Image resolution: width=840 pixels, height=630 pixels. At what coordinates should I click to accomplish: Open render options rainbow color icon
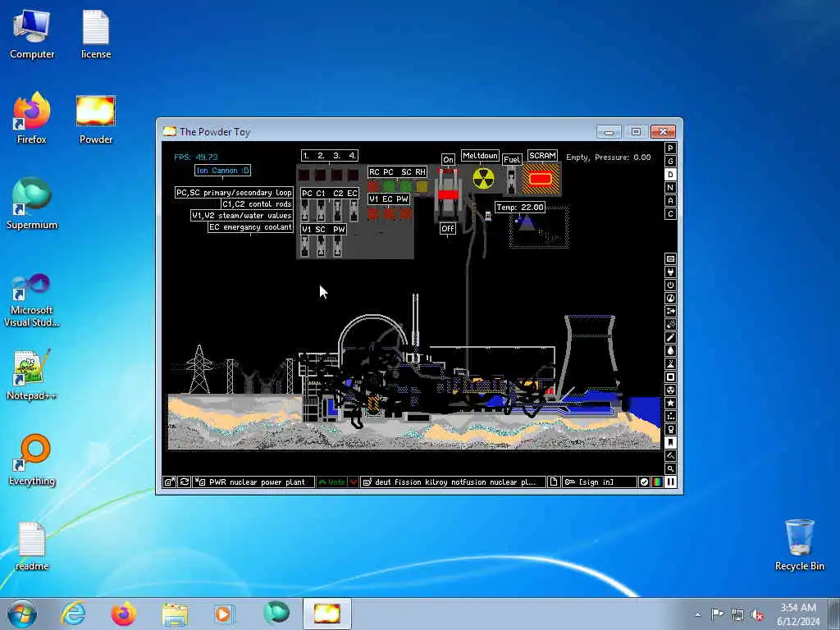click(657, 482)
